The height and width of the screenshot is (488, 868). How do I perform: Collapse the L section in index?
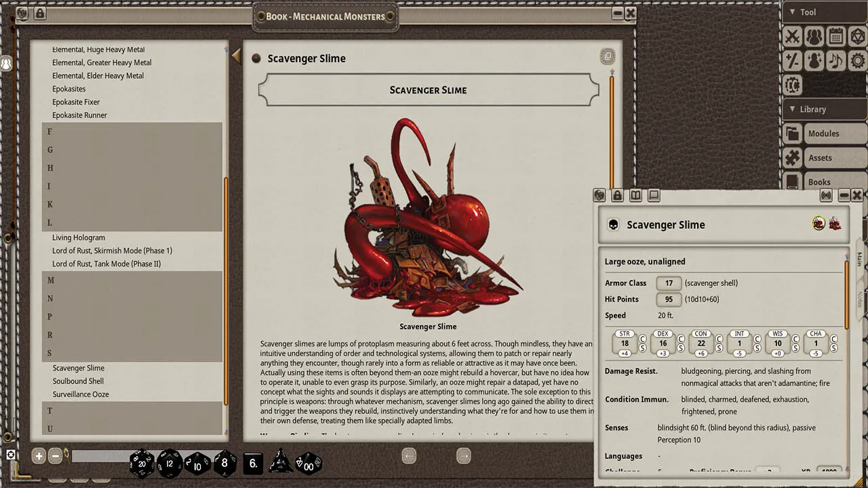(132, 222)
